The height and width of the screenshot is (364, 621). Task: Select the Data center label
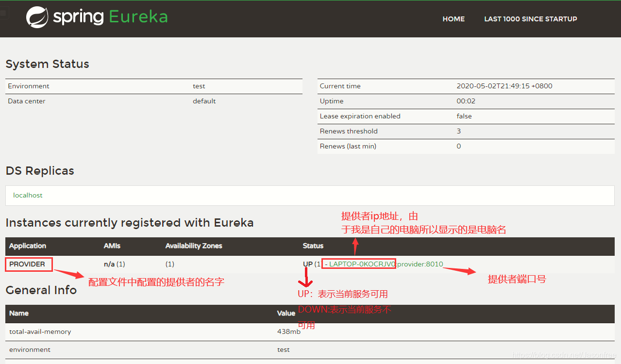[x=27, y=101]
